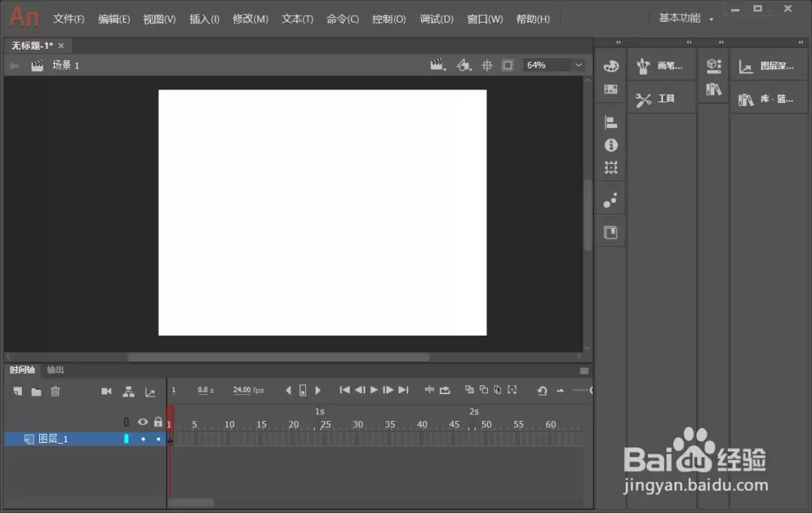Click the 图层_1 highlight color swatch

pos(126,439)
